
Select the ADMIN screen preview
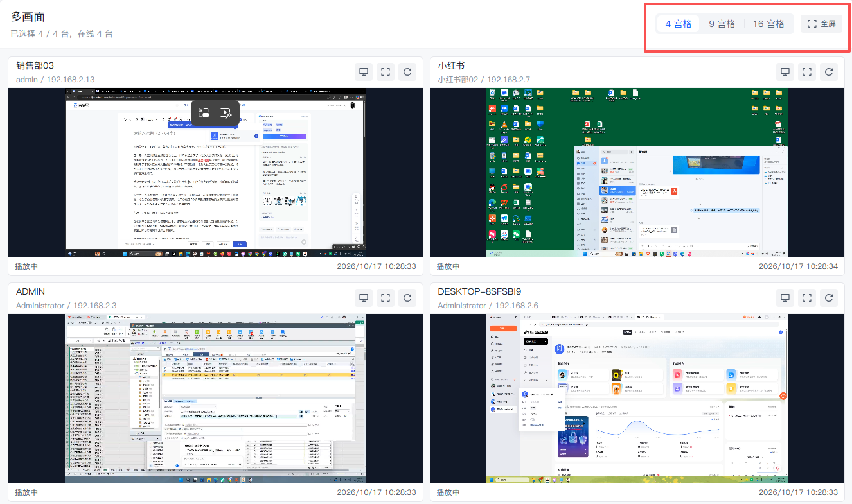click(215, 399)
